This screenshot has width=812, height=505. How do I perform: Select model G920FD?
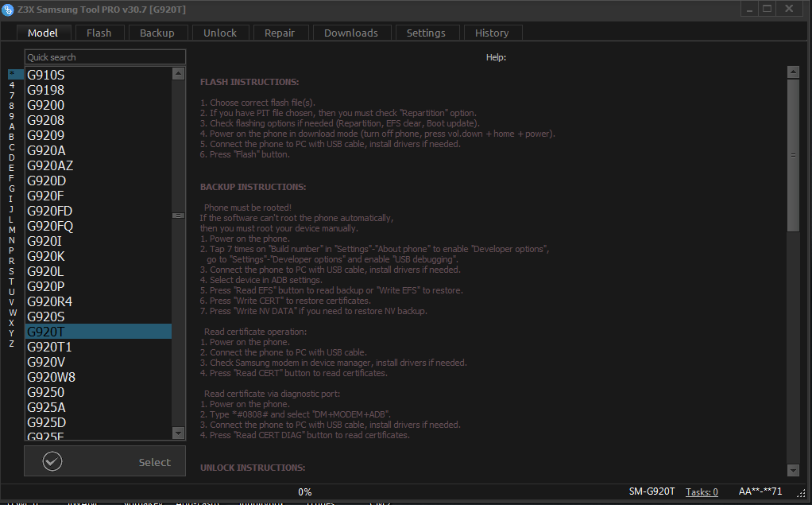tap(99, 211)
